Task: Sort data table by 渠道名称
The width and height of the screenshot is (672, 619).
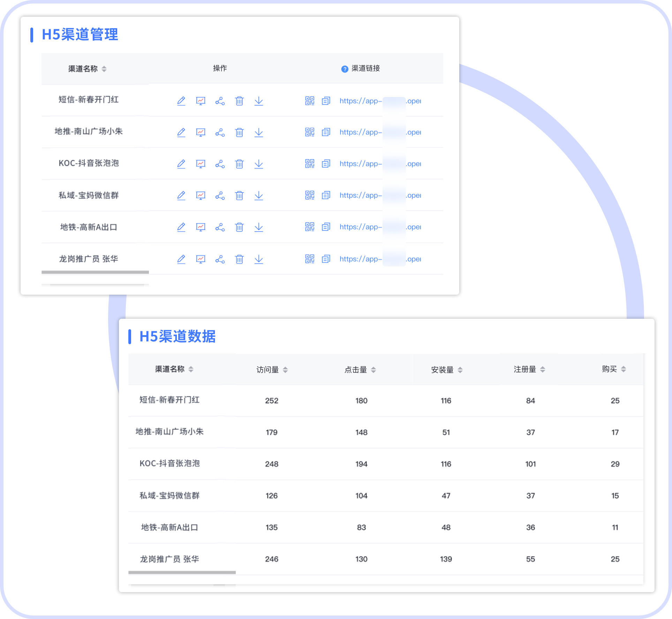Action: point(191,369)
